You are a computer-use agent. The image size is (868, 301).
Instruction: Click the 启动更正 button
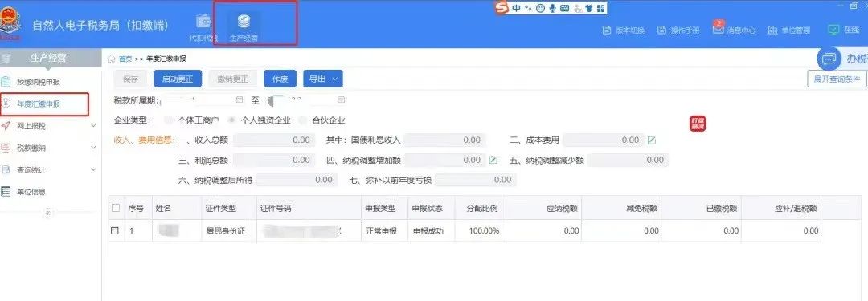click(177, 79)
